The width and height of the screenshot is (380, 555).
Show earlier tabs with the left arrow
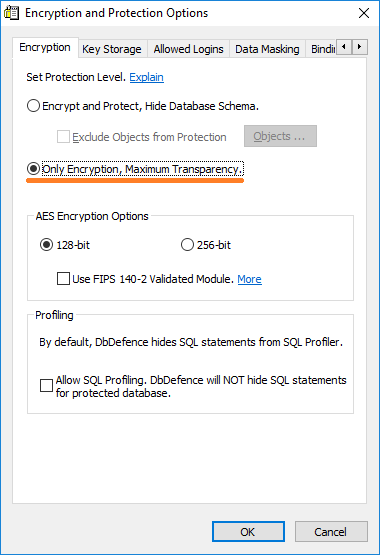point(344,47)
